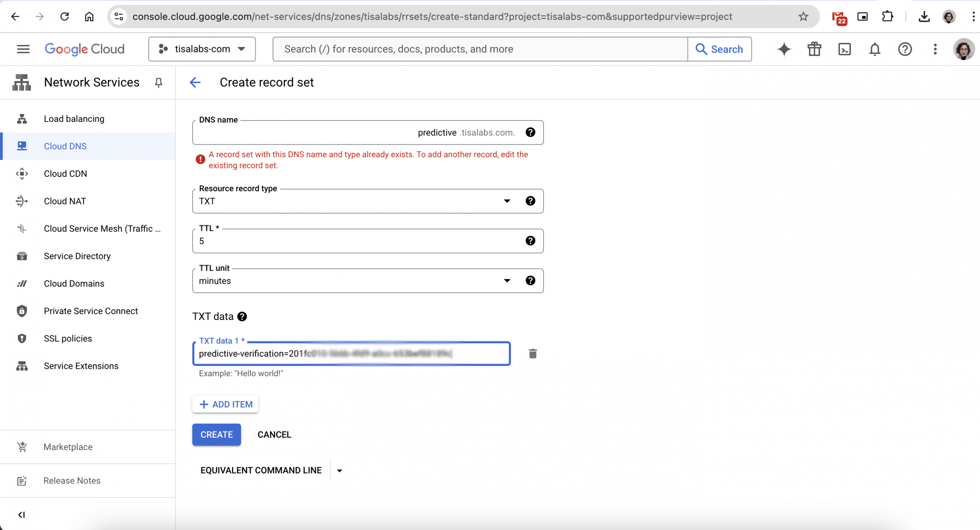Viewport: 980px width, 530px height.
Task: Open the picture-in-picture media extension icon
Action: coord(862,16)
